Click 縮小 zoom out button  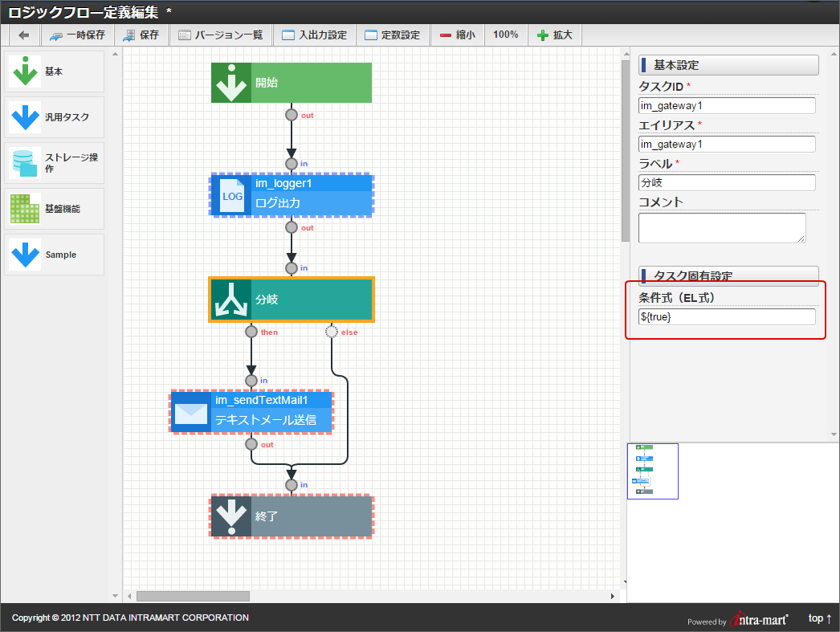[457, 35]
